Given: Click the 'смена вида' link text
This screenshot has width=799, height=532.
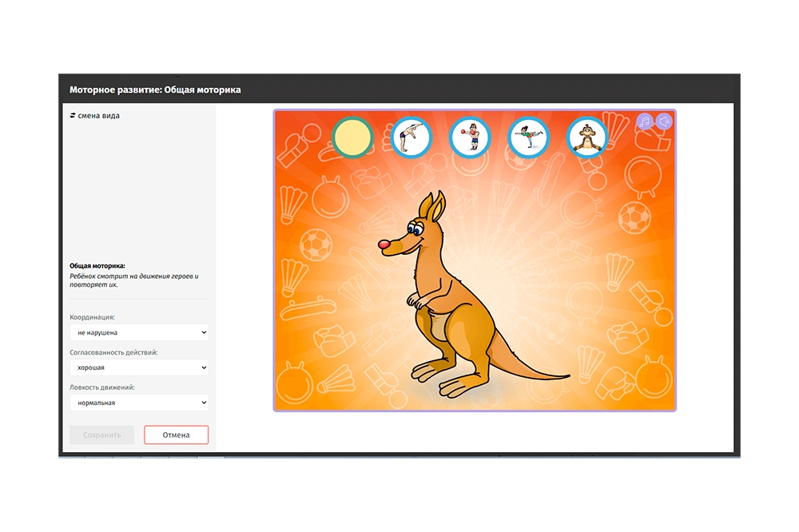Looking at the screenshot, I should (99, 116).
